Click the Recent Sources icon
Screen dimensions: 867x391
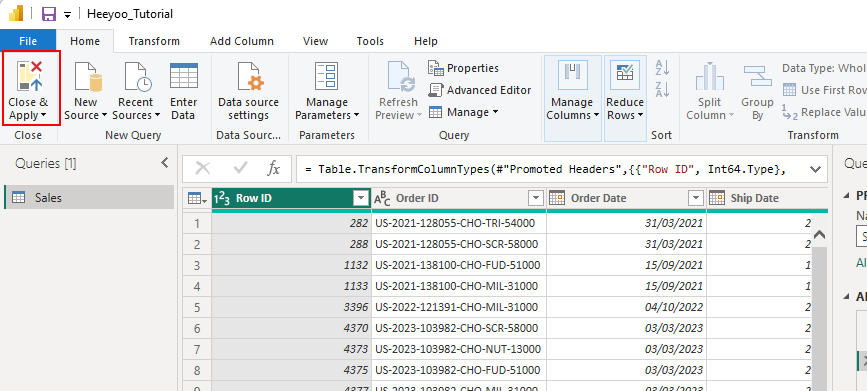(x=137, y=76)
